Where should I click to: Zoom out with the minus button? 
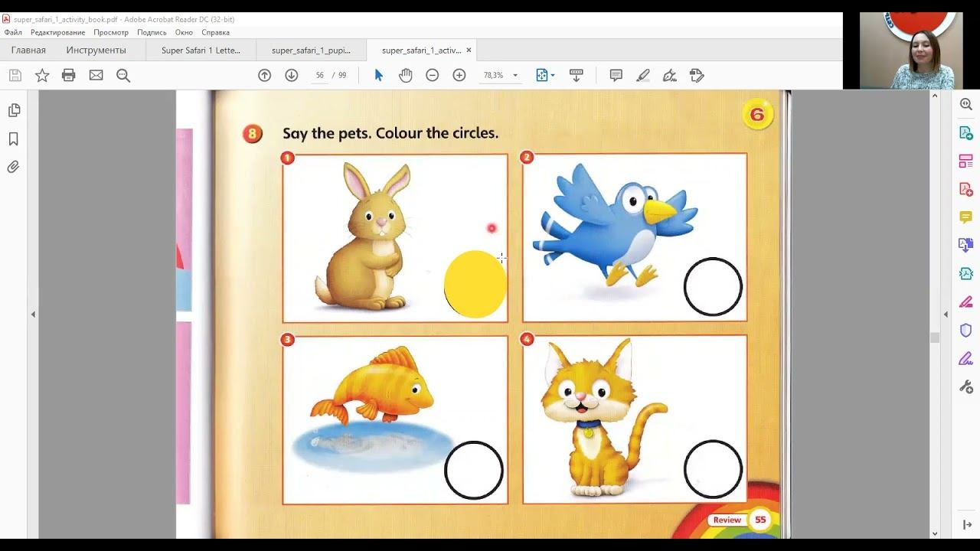point(433,75)
